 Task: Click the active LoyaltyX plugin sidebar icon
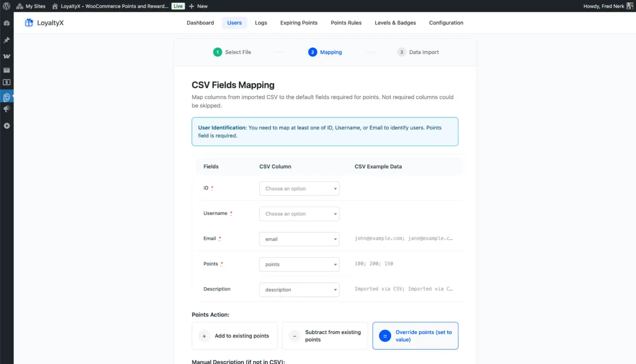coord(6,97)
